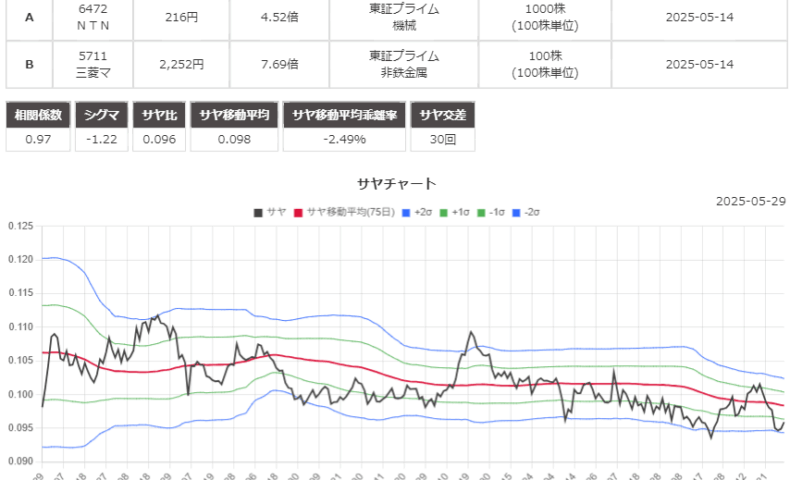790x480 pixels.
Task: Click the red moving average legend swatch
Action: pyautogui.click(x=298, y=212)
